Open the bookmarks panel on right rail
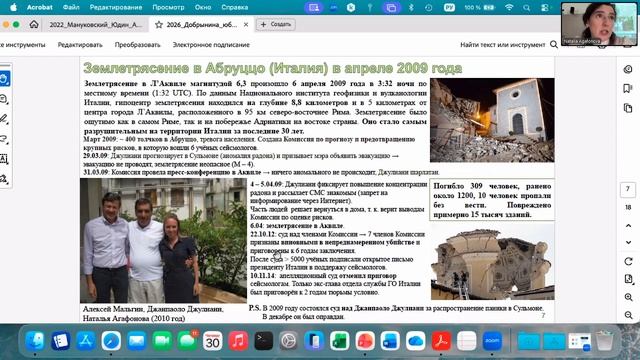This screenshot has width=640, height=360. (628, 89)
